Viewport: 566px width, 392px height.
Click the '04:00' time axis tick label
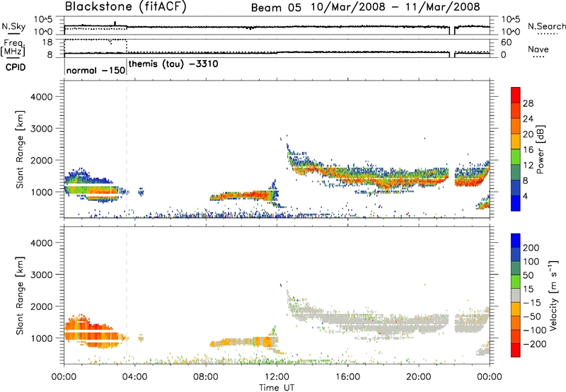(x=135, y=377)
